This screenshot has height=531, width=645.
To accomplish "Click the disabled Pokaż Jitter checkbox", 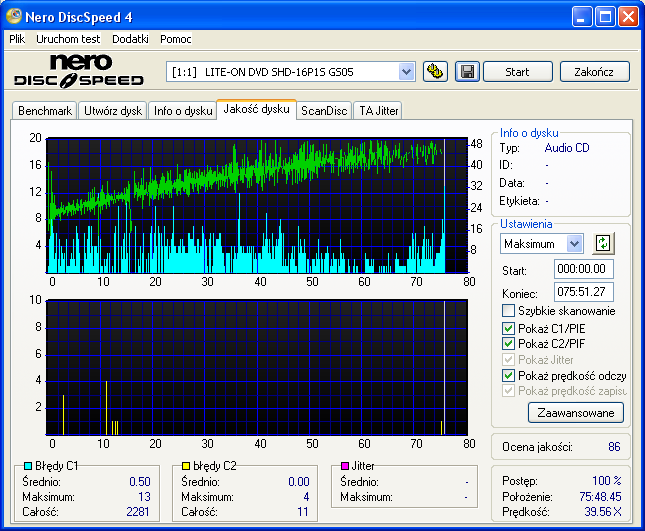I will [508, 359].
